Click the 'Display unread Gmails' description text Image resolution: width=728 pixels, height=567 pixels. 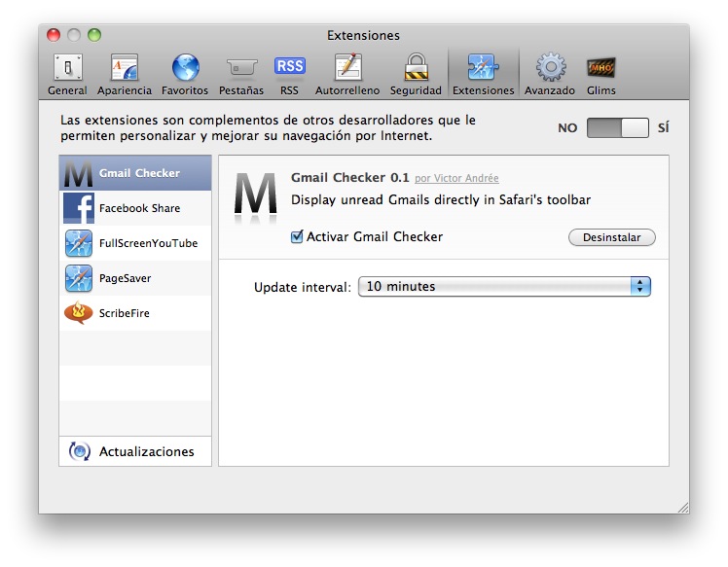(441, 199)
